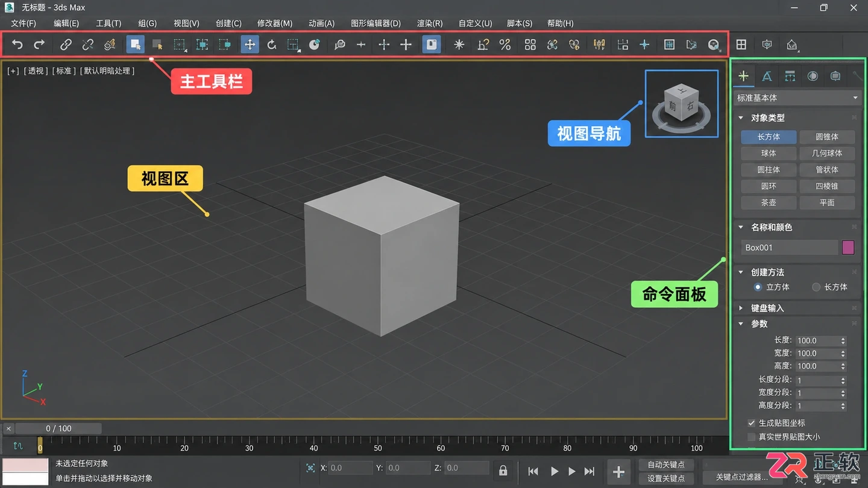Screen dimensions: 868x488
Task: Click frame 50 on the timeline ruler
Action: coord(377,447)
